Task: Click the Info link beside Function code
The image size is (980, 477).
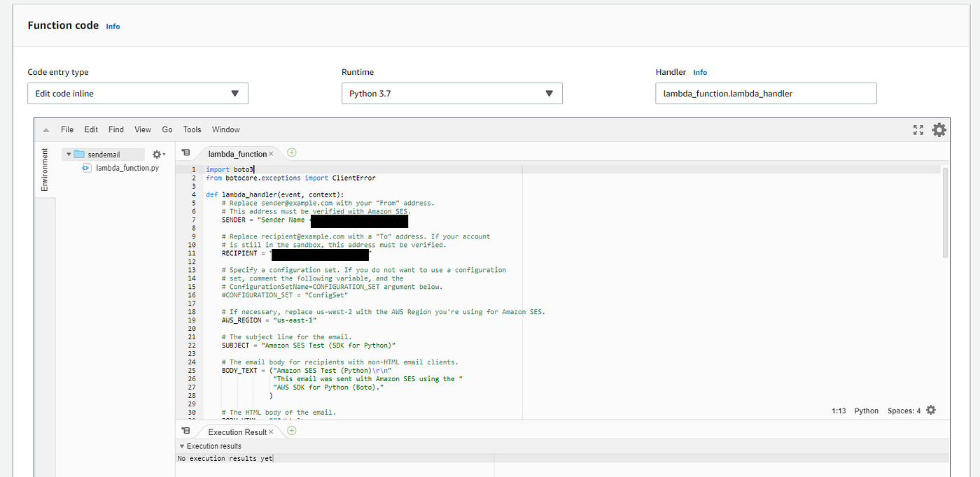Action: 113,26
